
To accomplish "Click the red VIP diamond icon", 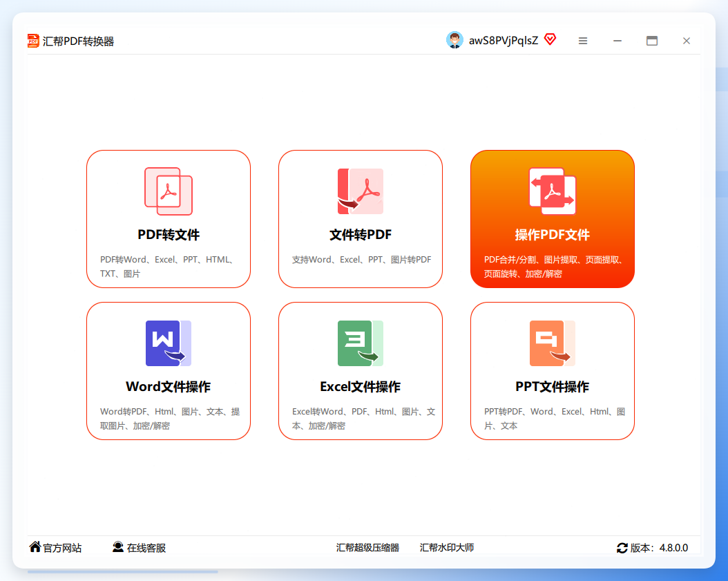I will [x=550, y=39].
